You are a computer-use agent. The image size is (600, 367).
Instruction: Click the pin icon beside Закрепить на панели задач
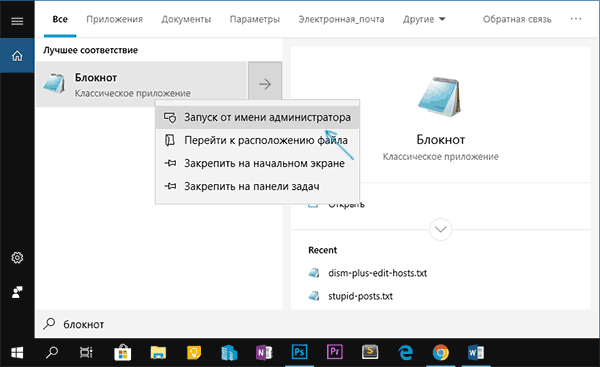click(x=170, y=186)
